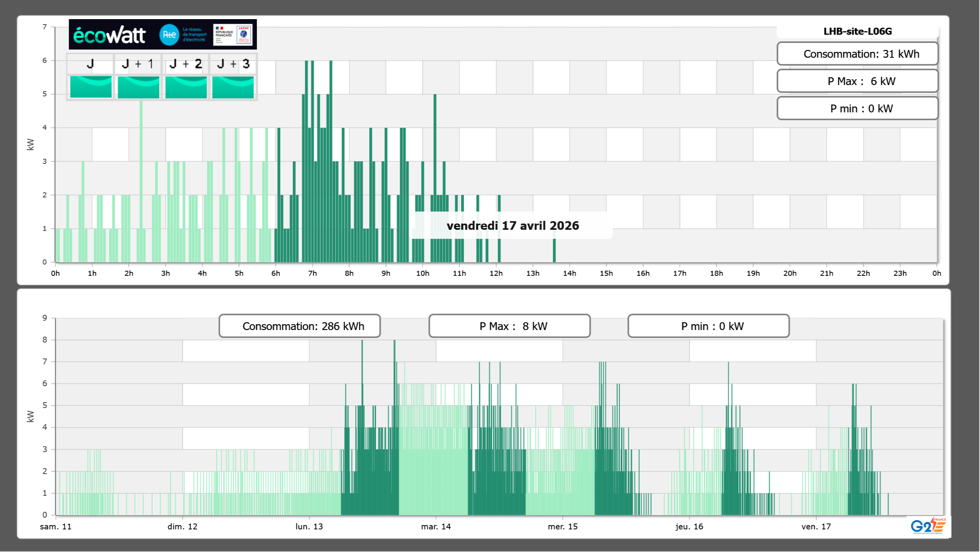Click the République Française ADEME logo
Screen dimensions: 980x552
click(233, 35)
